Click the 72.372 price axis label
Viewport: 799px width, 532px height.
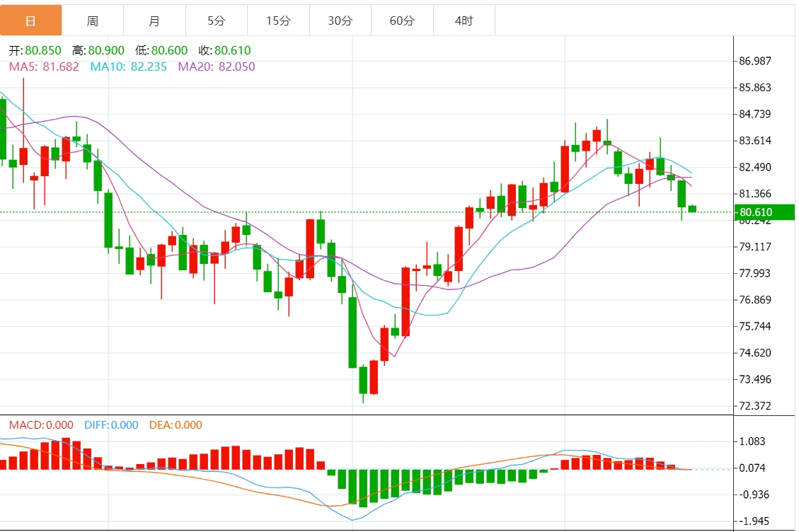(755, 405)
